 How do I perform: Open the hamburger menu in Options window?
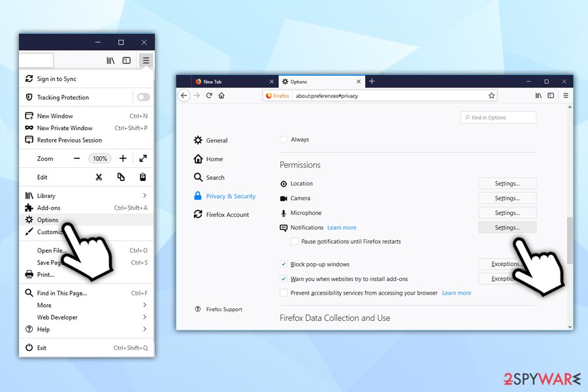(566, 95)
